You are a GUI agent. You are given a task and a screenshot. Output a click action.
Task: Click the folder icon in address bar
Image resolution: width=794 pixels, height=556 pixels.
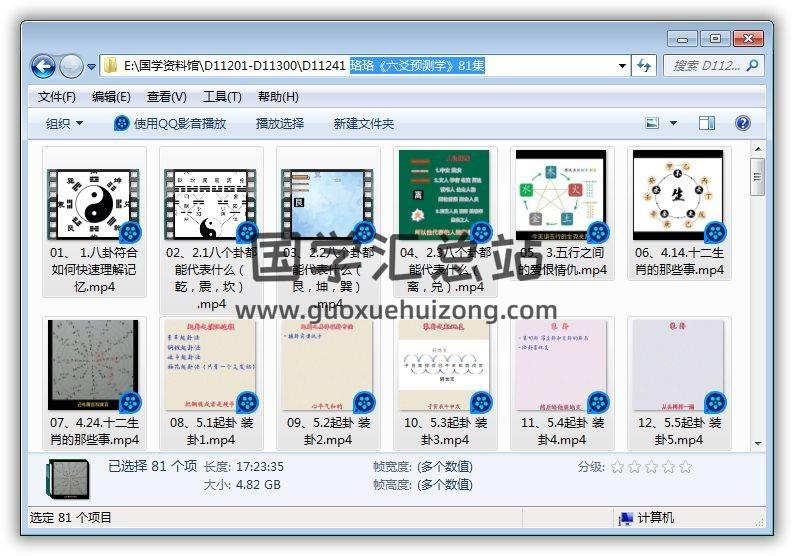tap(110, 65)
